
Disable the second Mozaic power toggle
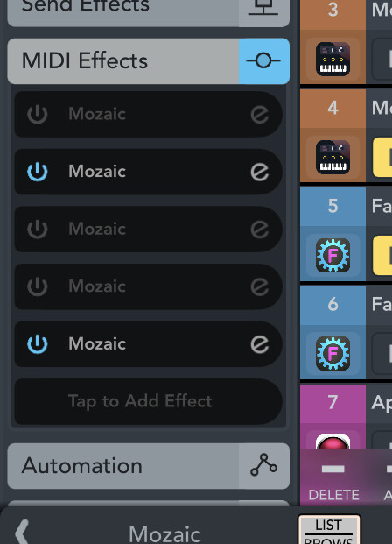pyautogui.click(x=37, y=172)
